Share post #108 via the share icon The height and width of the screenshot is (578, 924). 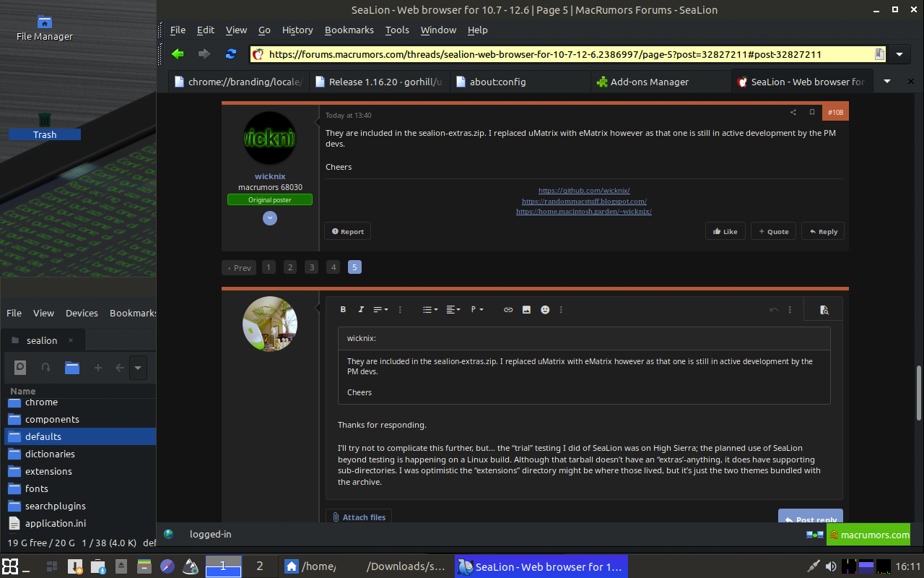point(793,112)
